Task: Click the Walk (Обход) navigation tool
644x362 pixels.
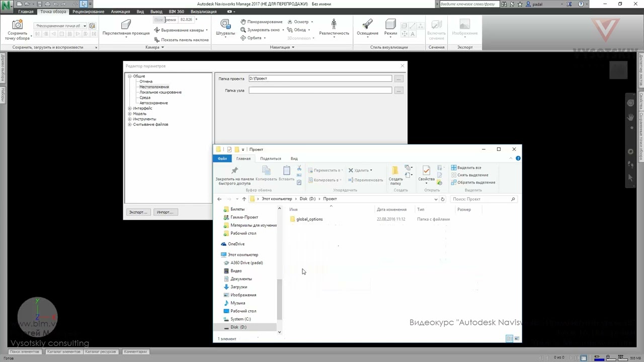Action: click(x=300, y=30)
